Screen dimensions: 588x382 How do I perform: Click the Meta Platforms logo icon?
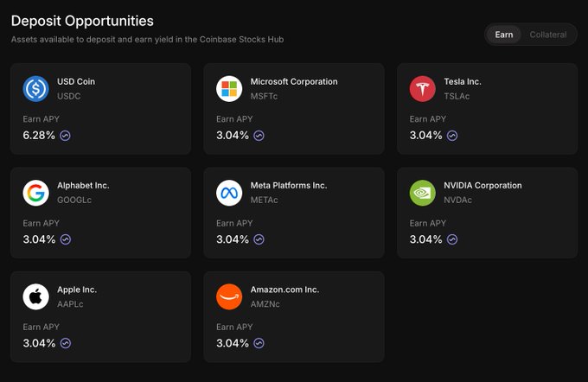pyautogui.click(x=229, y=193)
